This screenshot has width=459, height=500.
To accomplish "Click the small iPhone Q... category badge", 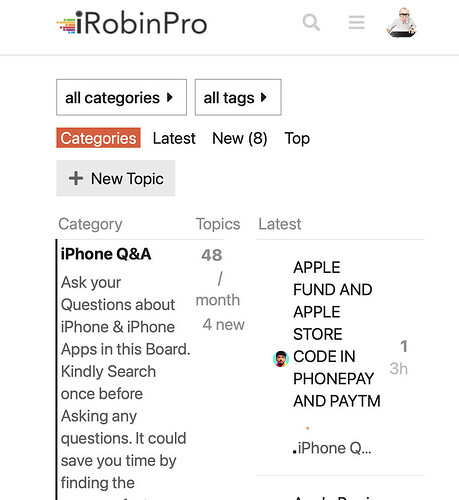I will coord(332,448).
